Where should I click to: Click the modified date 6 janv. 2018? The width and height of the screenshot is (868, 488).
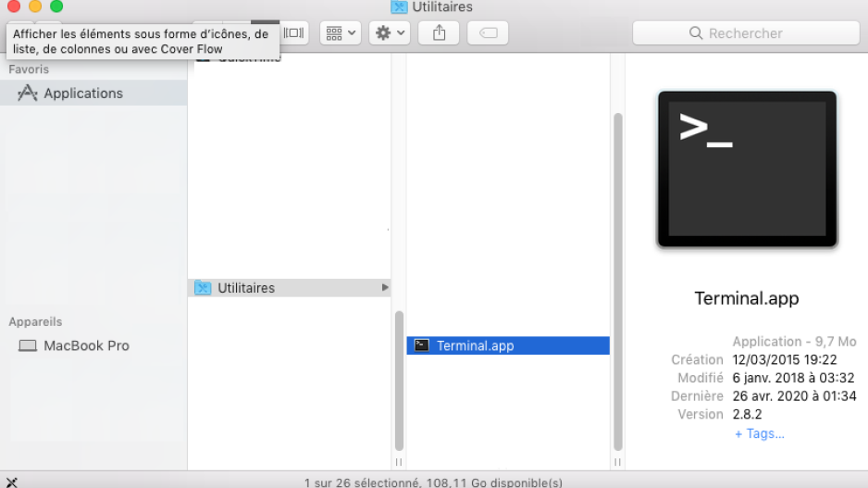pyautogui.click(x=793, y=378)
